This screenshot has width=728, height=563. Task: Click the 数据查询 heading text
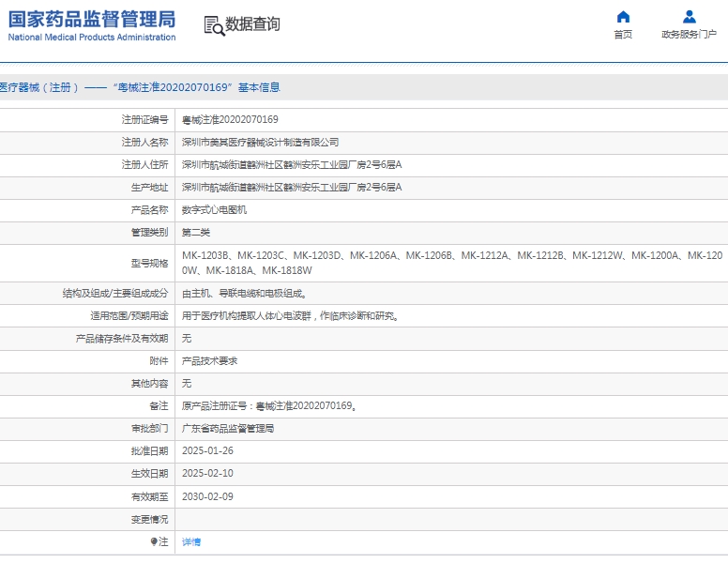252,24
